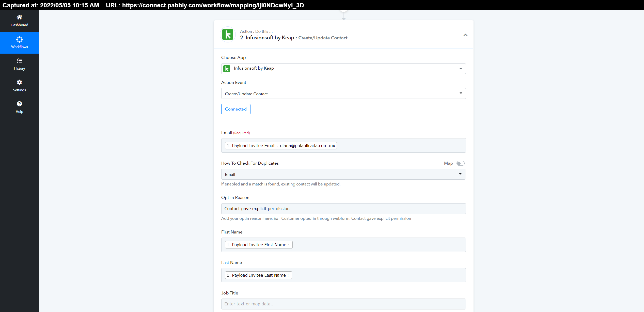Click the First Name input field
Image resolution: width=644 pixels, height=312 pixels.
[x=343, y=245]
